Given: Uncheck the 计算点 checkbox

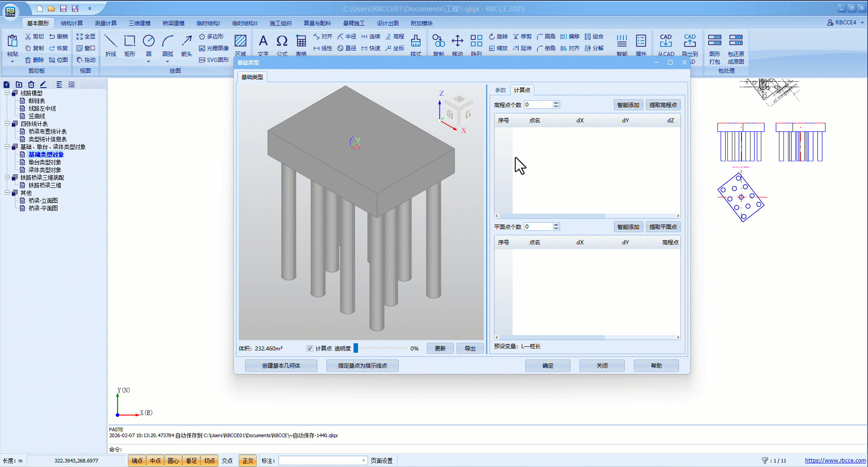Looking at the screenshot, I should click(310, 349).
